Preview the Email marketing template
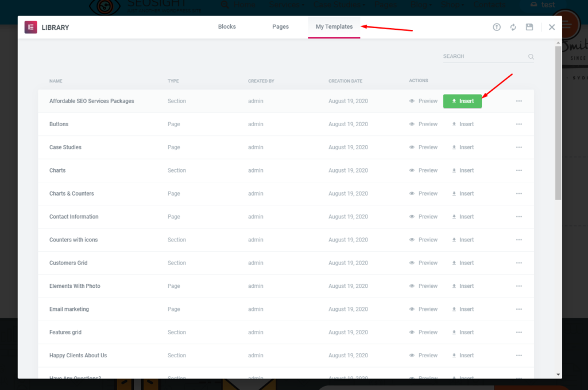This screenshot has width=588, height=390. tap(423, 310)
